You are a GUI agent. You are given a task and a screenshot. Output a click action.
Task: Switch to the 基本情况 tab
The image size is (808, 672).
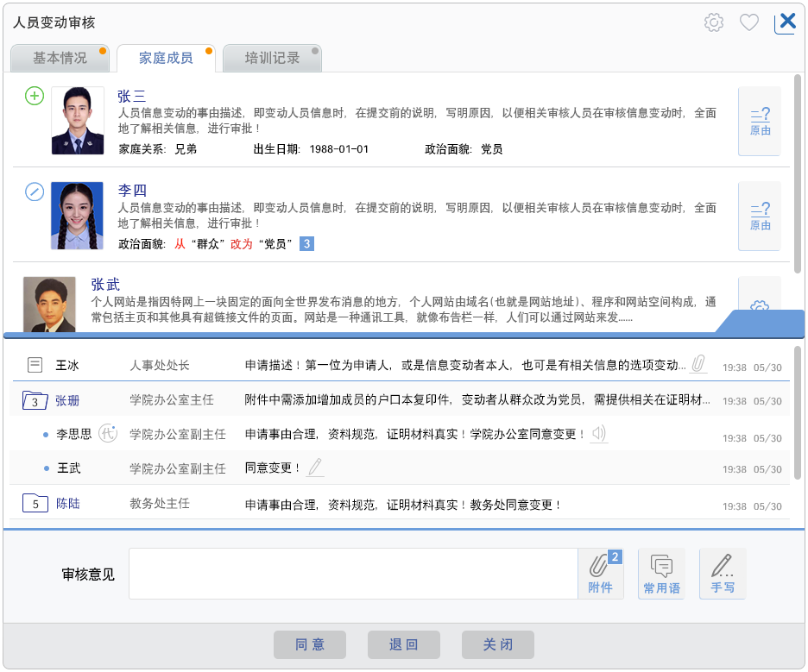click(x=60, y=59)
